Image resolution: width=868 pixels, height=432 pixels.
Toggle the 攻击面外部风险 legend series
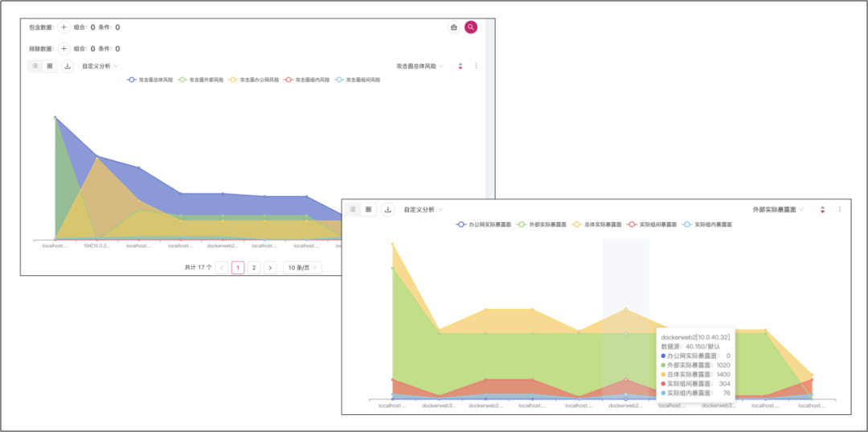201,80
